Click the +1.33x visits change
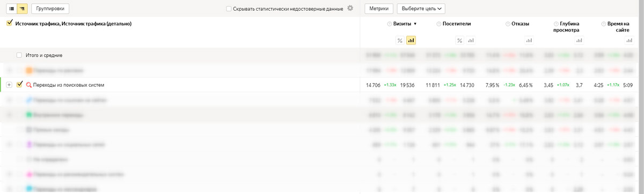Screen dimensions: 644x194 (390, 85)
